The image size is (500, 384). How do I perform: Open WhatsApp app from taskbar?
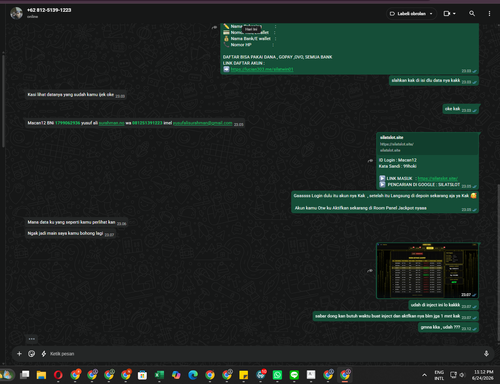click(x=277, y=375)
